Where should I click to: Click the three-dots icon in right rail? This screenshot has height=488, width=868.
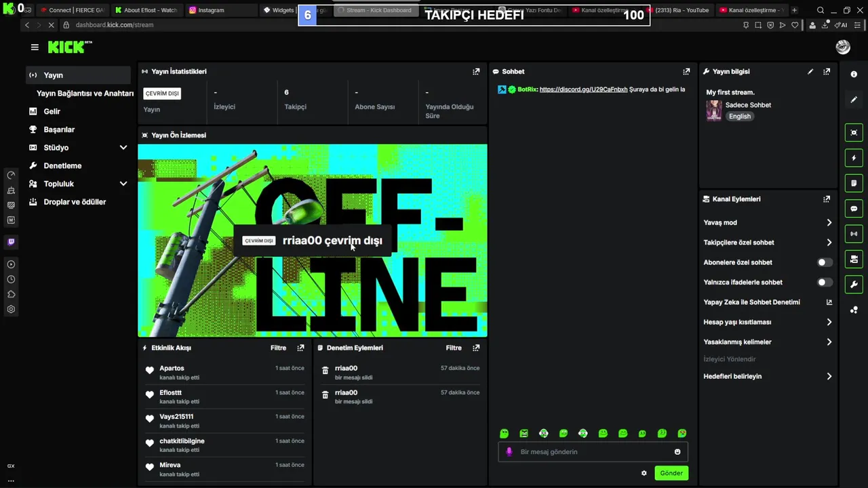click(854, 310)
